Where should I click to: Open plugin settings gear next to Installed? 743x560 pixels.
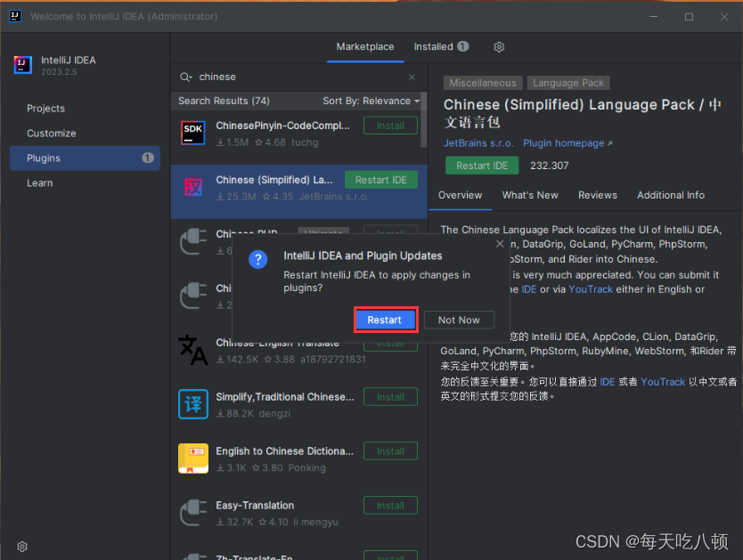(x=499, y=47)
